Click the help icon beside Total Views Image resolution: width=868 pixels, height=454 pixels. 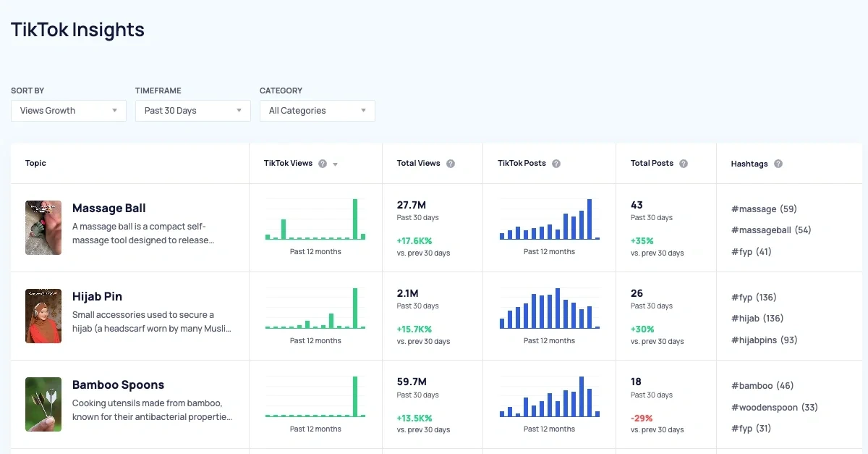(451, 164)
